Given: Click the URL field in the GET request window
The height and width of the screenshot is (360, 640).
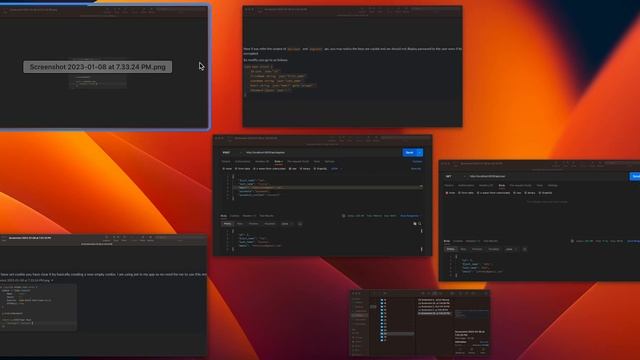Looking at the screenshot, I should (x=547, y=176).
